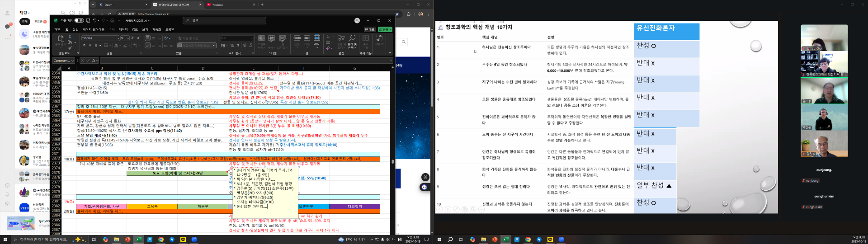Open Chrome from the left taskbar
The height and width of the screenshot is (244, 868).
(161, 239)
